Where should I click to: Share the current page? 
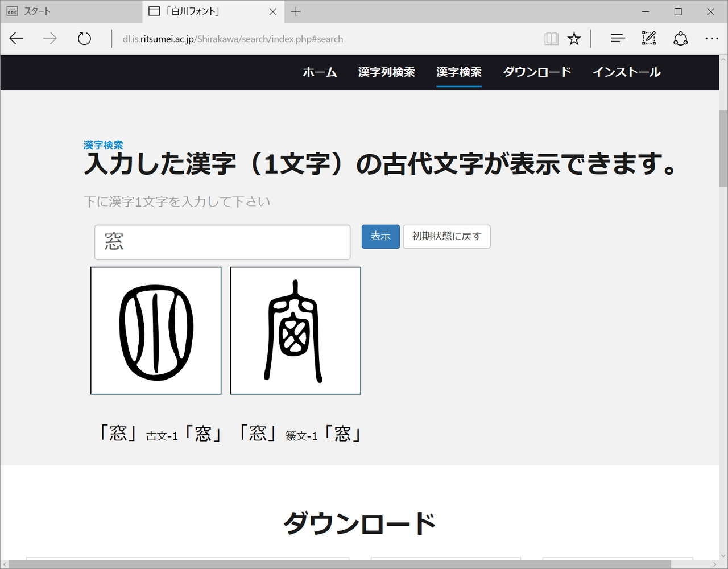click(680, 38)
